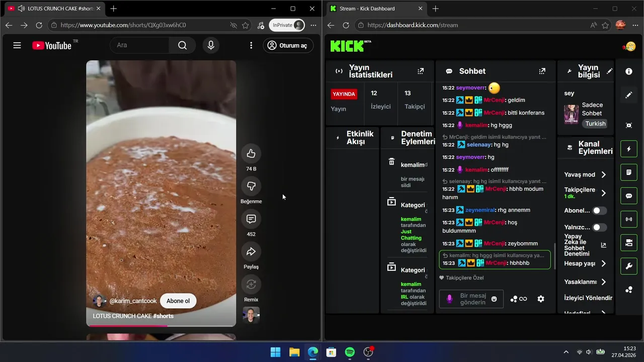This screenshot has height=362, width=644.
Task: Open the Remix option on the short
Action: (x=251, y=285)
